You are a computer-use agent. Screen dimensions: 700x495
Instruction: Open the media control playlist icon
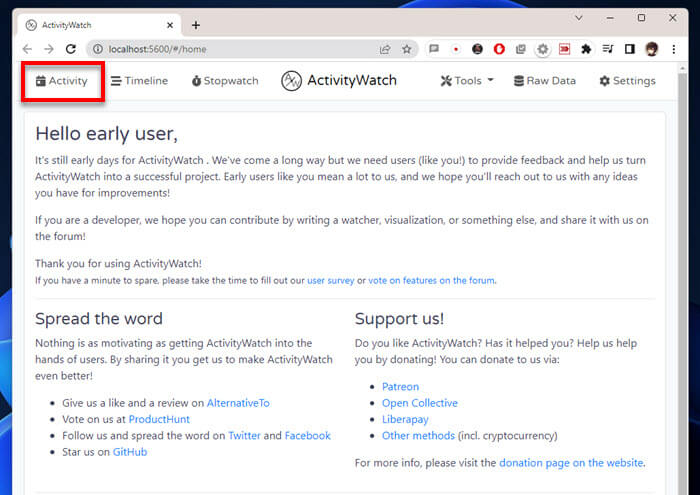click(608, 49)
